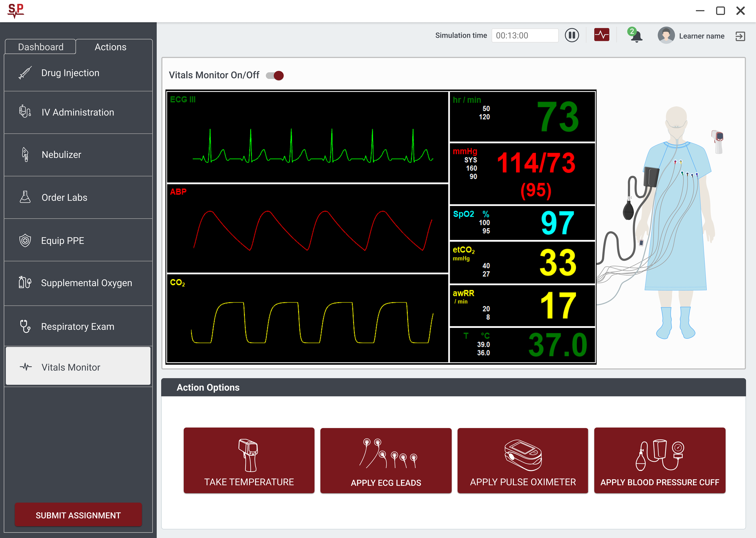Click the Nebulizer mask icon
The image size is (756, 538).
25,154
